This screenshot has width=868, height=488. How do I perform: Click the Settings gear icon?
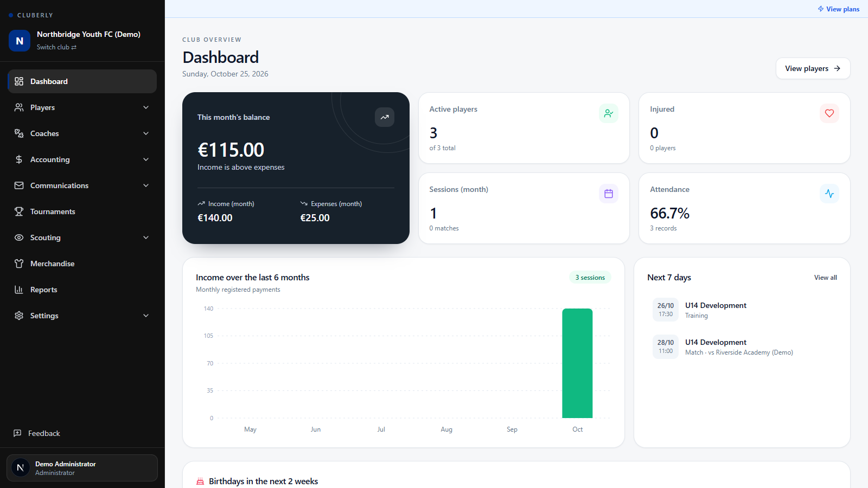tap(19, 316)
